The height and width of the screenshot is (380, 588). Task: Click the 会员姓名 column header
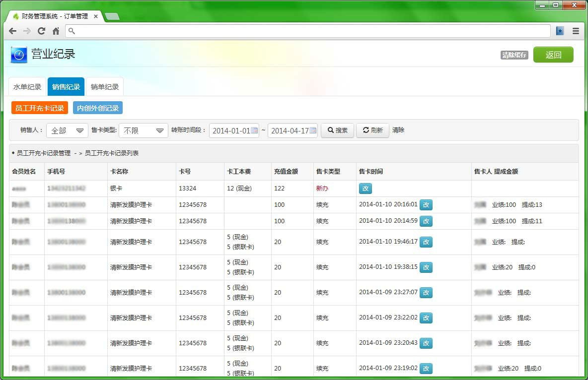point(24,172)
